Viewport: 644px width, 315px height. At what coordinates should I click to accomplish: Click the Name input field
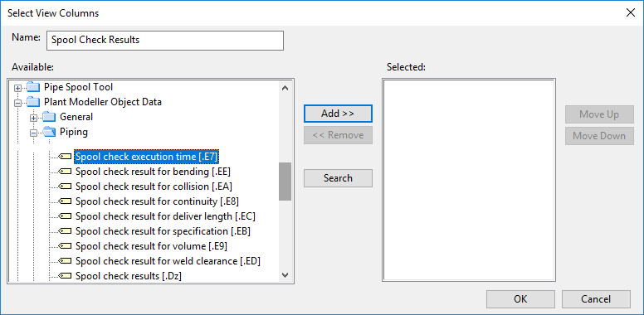[165, 40]
